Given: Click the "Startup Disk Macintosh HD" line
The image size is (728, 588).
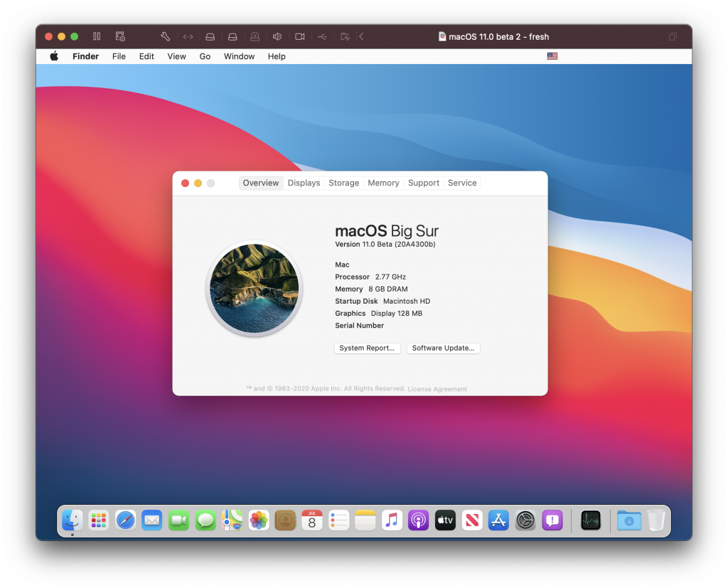Looking at the screenshot, I should pos(382,301).
